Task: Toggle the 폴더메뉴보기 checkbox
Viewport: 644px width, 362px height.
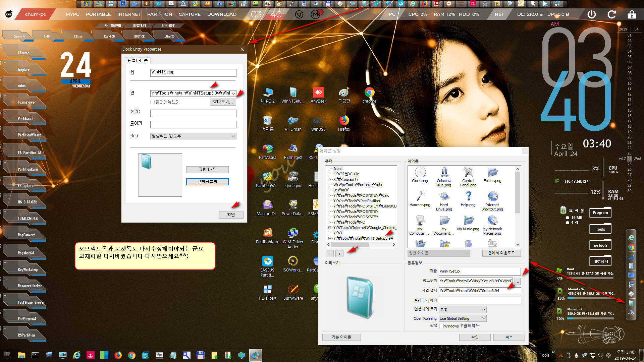Action: tap(153, 102)
